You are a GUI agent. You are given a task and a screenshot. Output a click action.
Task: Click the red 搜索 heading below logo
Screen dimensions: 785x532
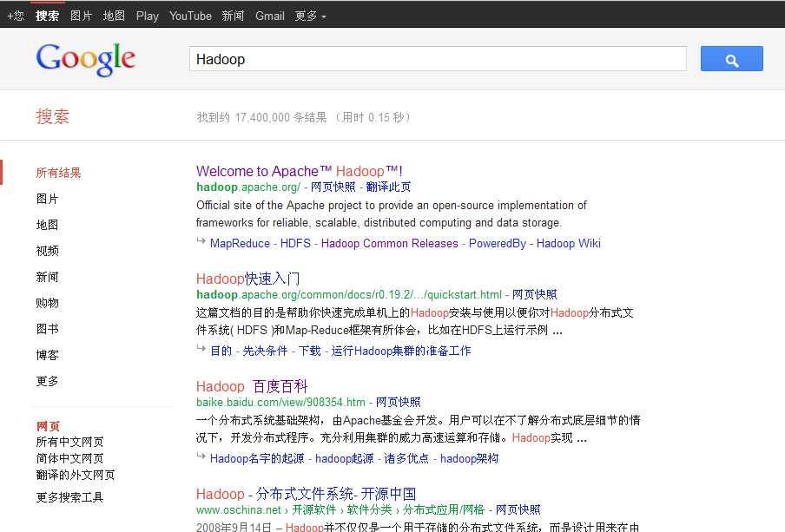(53, 116)
